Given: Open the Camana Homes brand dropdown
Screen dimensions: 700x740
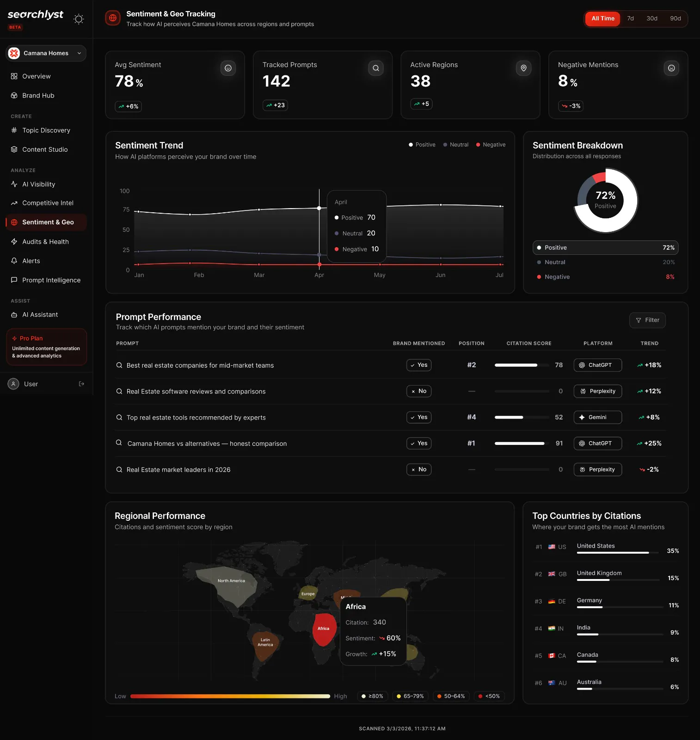Looking at the screenshot, I should click(x=46, y=53).
